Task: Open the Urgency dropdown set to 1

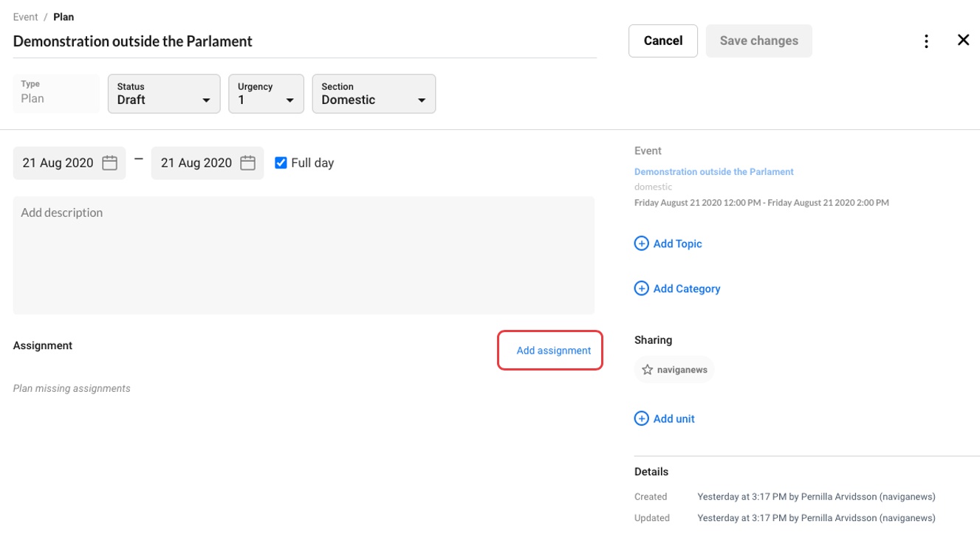Action: pyautogui.click(x=266, y=94)
